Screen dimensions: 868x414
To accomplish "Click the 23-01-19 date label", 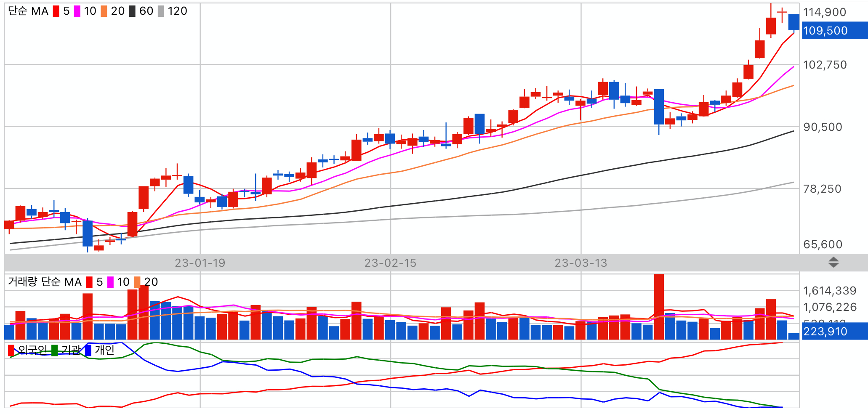I will [200, 263].
